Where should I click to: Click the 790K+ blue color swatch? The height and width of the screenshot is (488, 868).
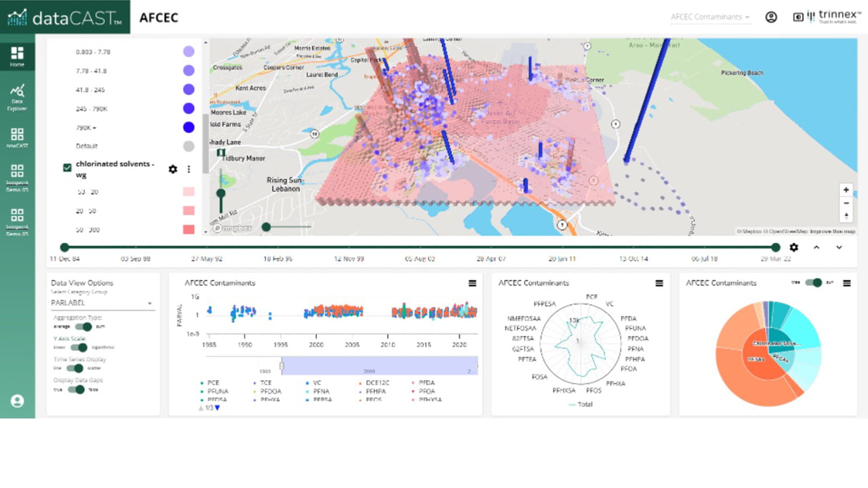[x=188, y=127]
